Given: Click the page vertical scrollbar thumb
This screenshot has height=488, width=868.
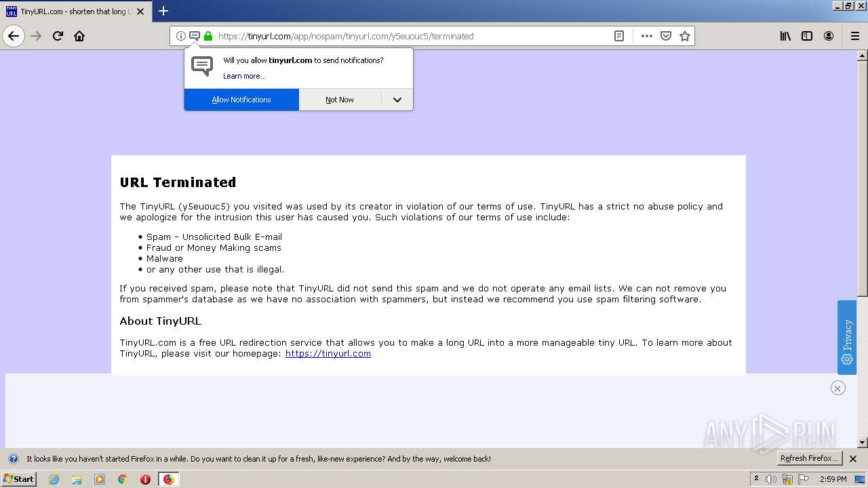Looking at the screenshot, I should (862, 178).
